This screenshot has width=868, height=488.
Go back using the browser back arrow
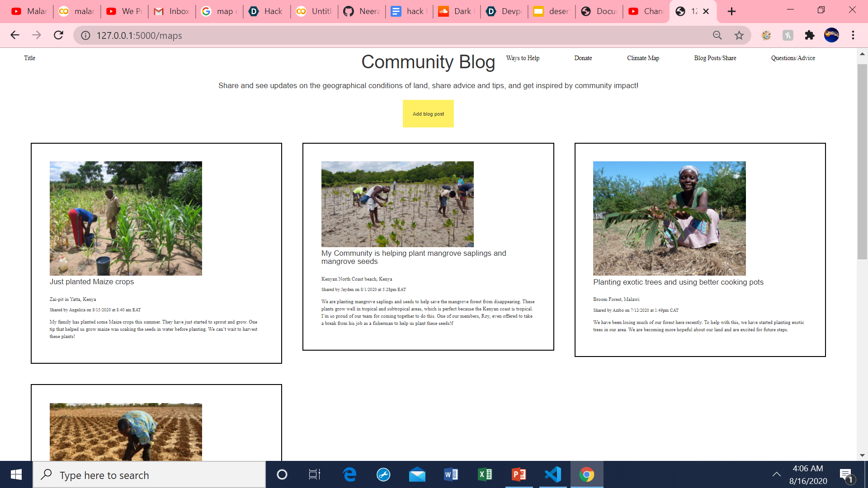coord(15,35)
